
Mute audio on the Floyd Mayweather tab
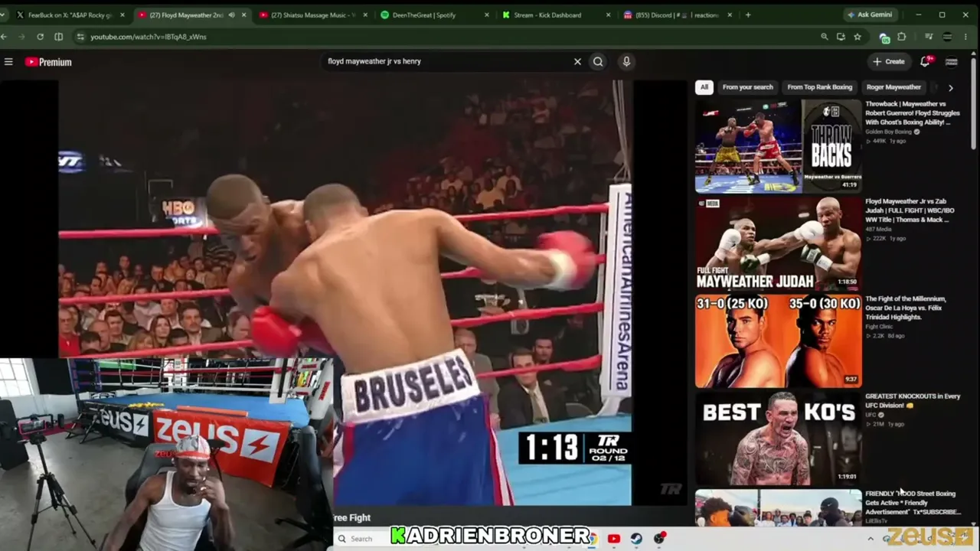[x=231, y=15]
